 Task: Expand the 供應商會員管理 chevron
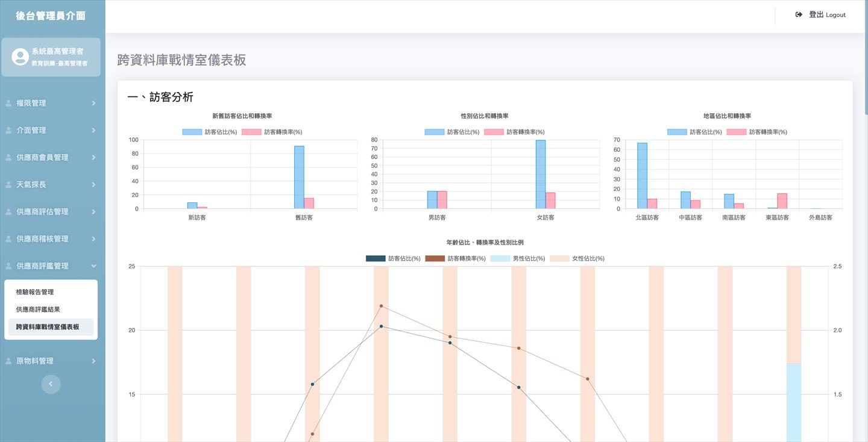point(93,157)
